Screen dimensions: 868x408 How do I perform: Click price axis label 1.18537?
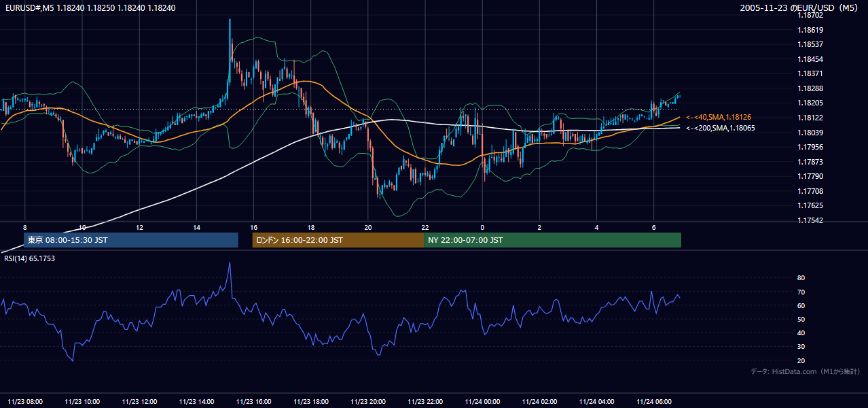(x=810, y=44)
